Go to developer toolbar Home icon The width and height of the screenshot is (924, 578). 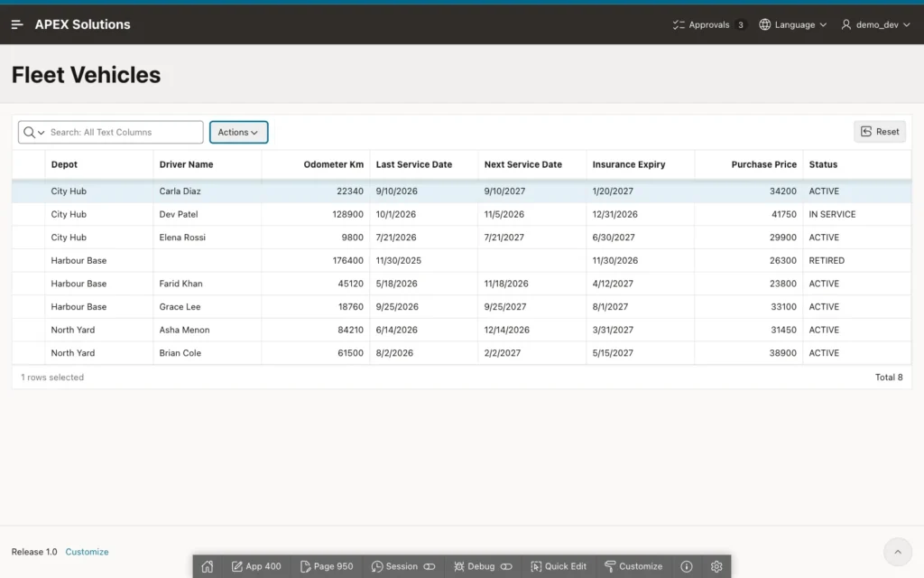coord(208,566)
